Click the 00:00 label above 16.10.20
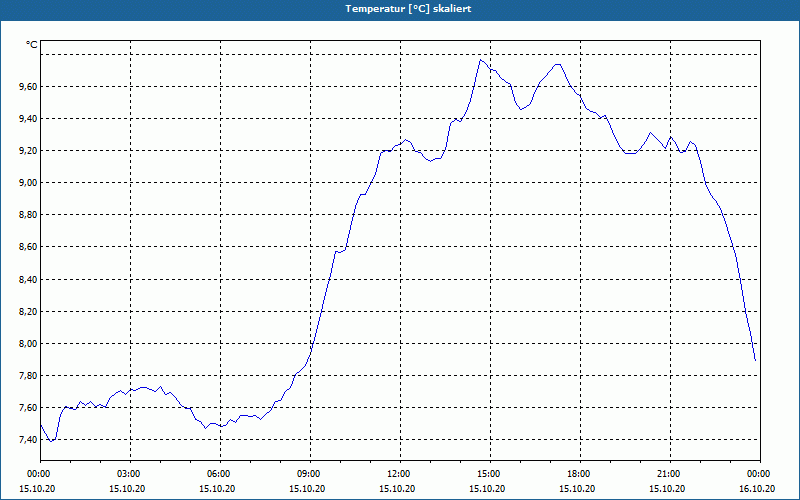 pos(760,474)
